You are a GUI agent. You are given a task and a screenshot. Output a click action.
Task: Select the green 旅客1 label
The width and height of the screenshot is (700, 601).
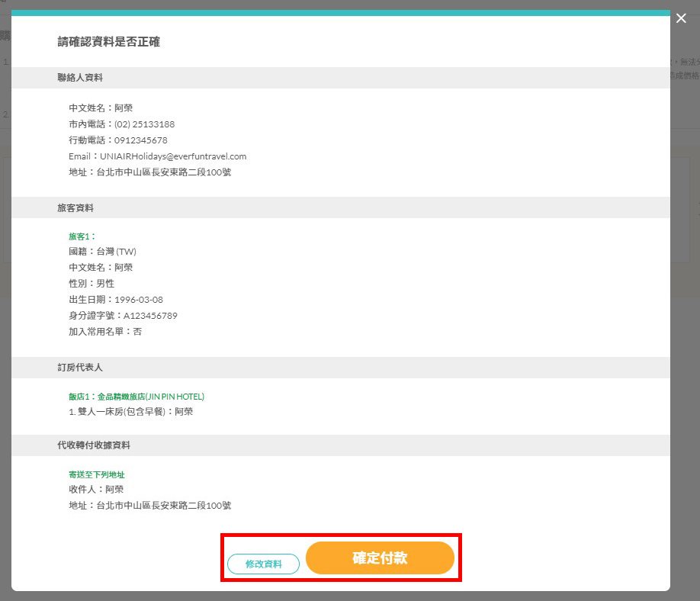click(x=82, y=236)
